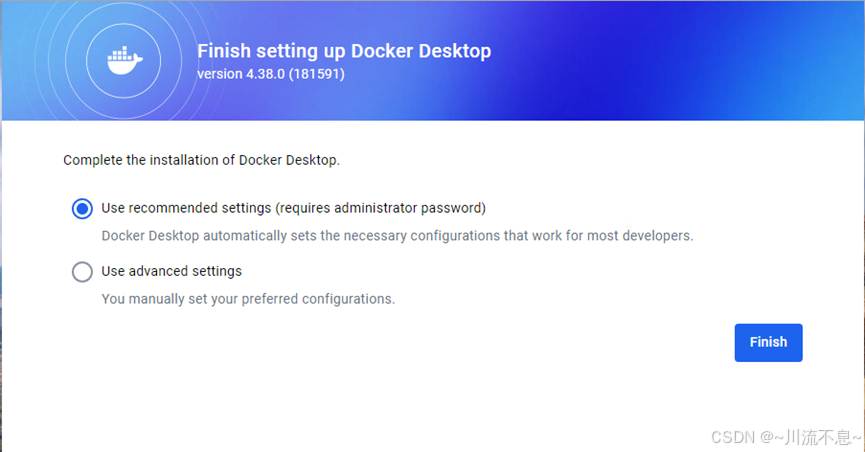Click the CSDN watermark text
This screenshot has width=865, height=452.
(x=733, y=437)
